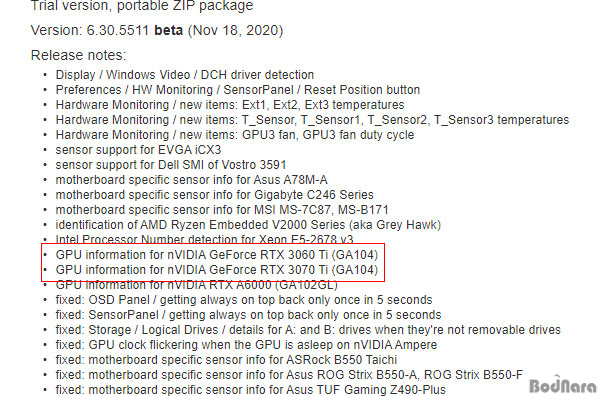The image size is (600, 396).
Task: Click the SensorPanel Reset Position button note
Action: 238,90
